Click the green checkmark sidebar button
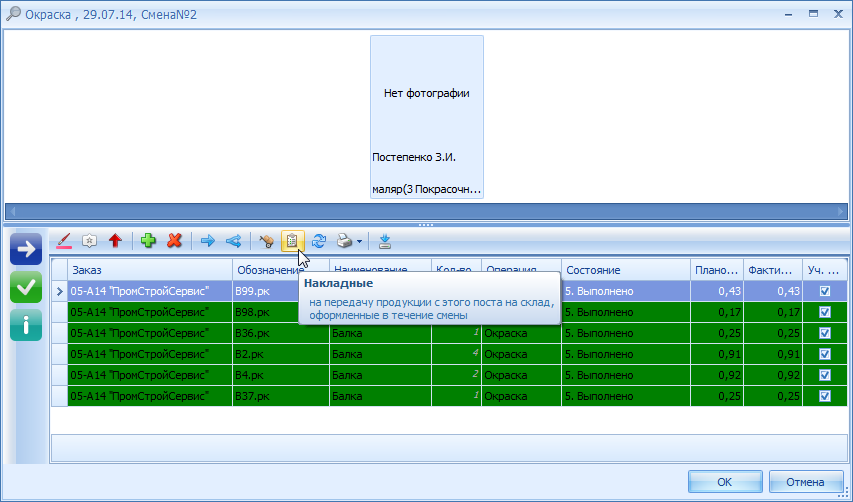Image resolution: width=853 pixels, height=502 pixels. tap(26, 287)
